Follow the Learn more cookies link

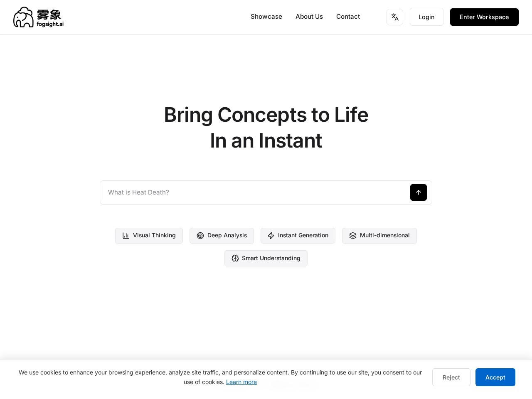241,382
